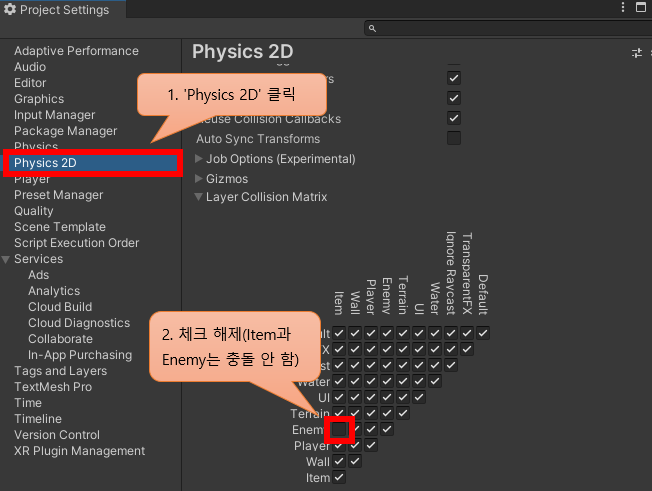Image resolution: width=652 pixels, height=491 pixels.
Task: Open Audio settings
Action: coord(30,67)
